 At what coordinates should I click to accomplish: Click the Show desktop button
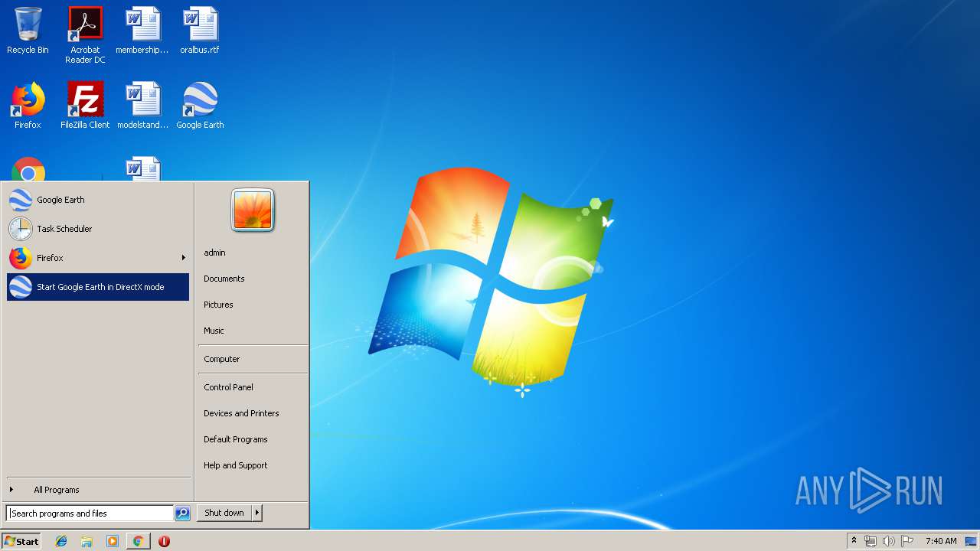click(972, 541)
